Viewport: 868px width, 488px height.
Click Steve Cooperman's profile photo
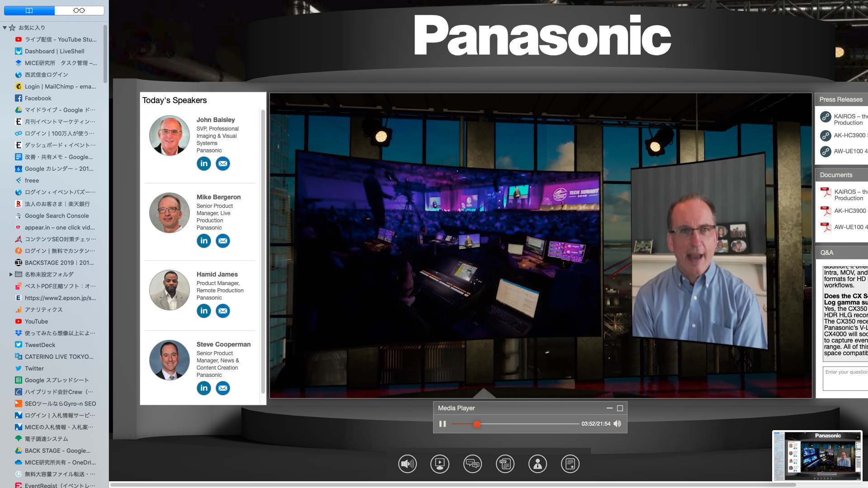(170, 360)
